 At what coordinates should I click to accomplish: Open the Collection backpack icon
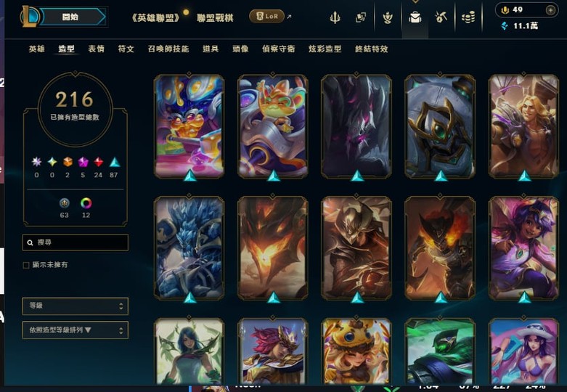tap(415, 17)
